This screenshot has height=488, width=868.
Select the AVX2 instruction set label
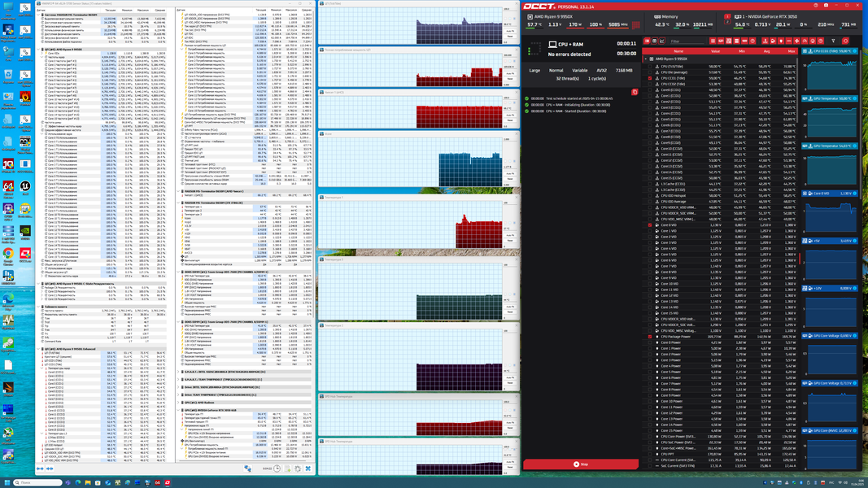601,70
